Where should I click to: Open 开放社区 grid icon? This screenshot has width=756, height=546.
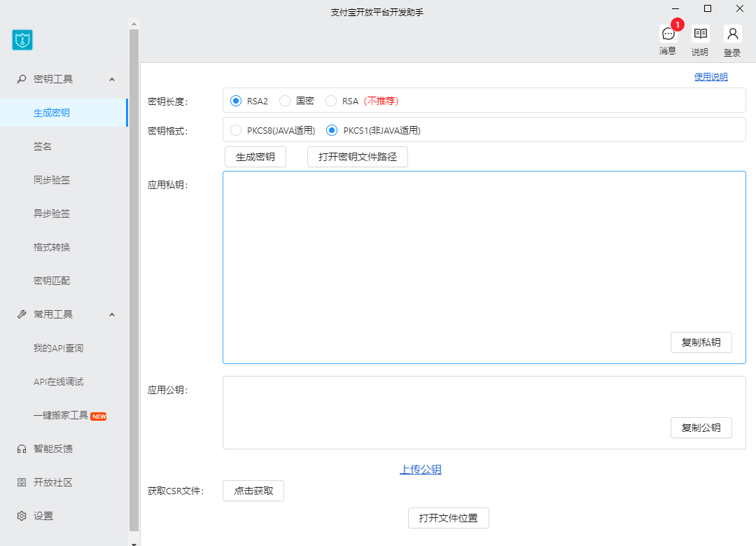22,482
